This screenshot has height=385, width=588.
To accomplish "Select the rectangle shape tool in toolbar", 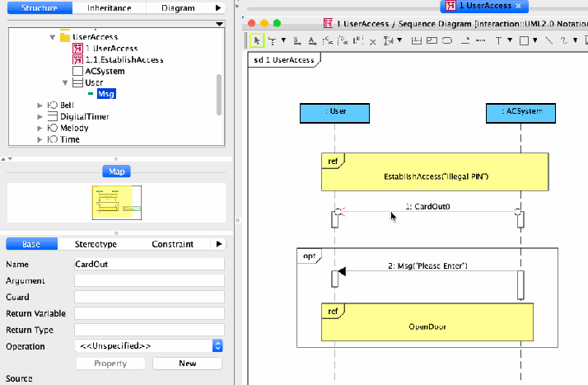I will [523, 40].
